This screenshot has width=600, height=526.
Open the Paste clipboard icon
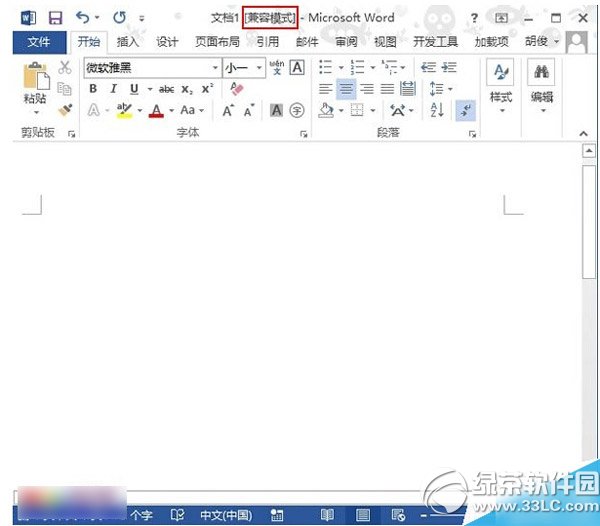click(x=36, y=76)
